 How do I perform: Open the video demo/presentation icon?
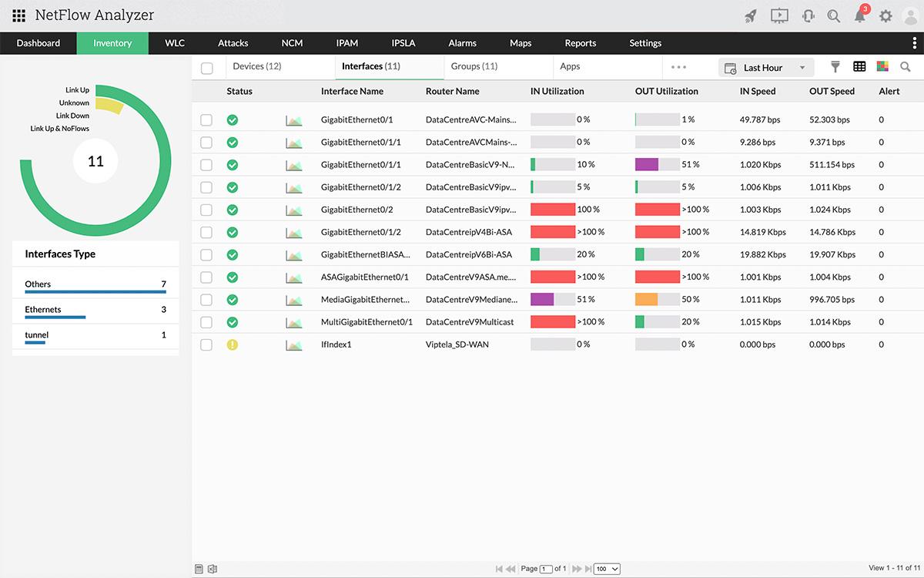coord(779,15)
